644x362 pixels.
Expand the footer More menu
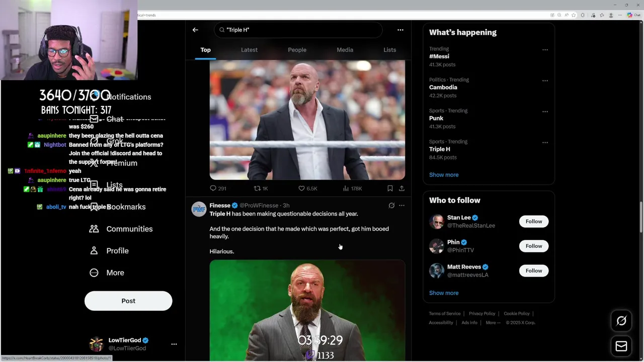(493, 323)
